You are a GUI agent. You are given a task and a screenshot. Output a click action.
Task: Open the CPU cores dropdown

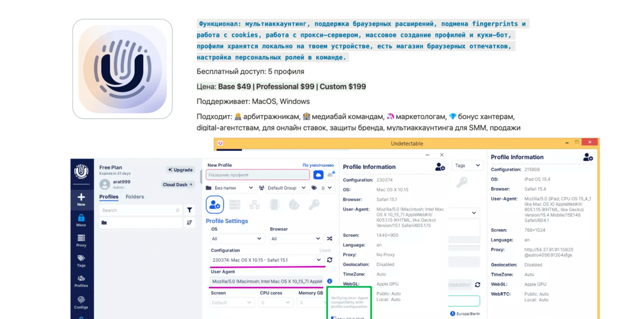pos(277,302)
